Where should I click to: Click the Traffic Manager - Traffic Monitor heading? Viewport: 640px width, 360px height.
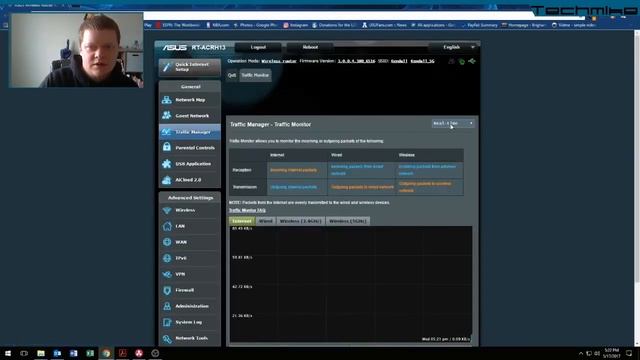coord(270,124)
